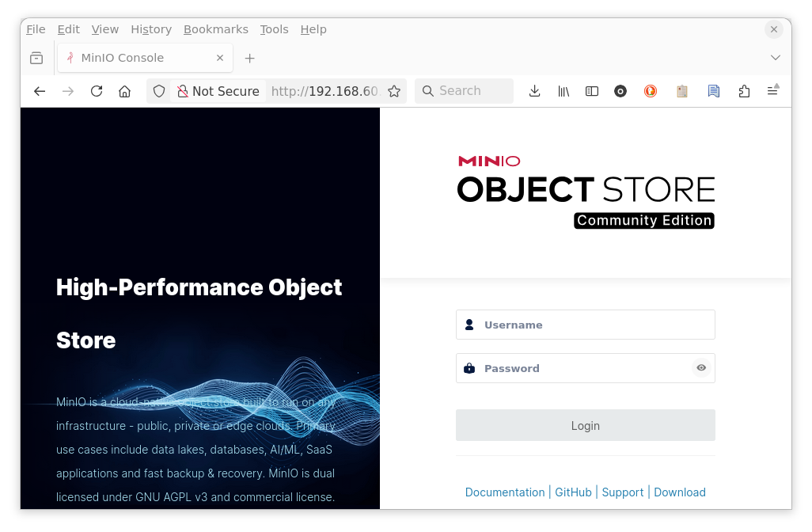Open the Extensions puzzle icon
This screenshot has width=812, height=532.
pyautogui.click(x=744, y=91)
